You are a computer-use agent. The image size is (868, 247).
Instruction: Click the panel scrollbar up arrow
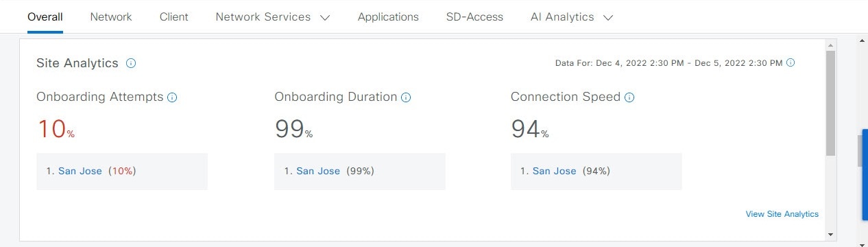(831, 45)
